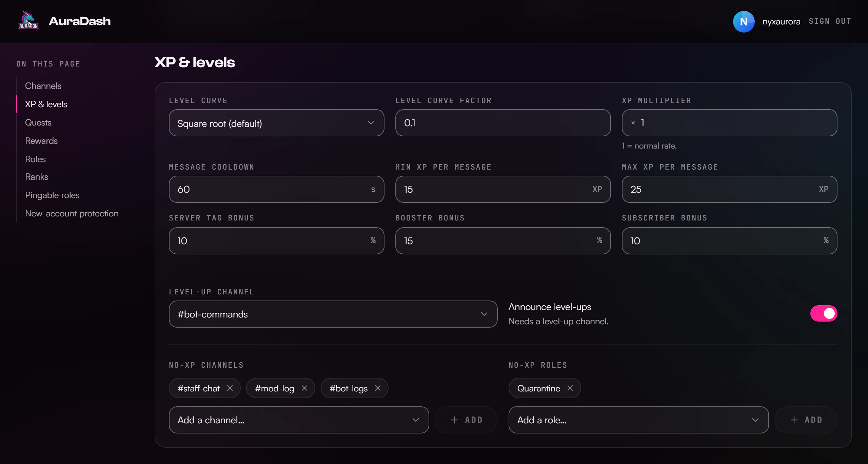Select XP & levels in sidebar
Screen dimensions: 868x464
click(x=46, y=104)
